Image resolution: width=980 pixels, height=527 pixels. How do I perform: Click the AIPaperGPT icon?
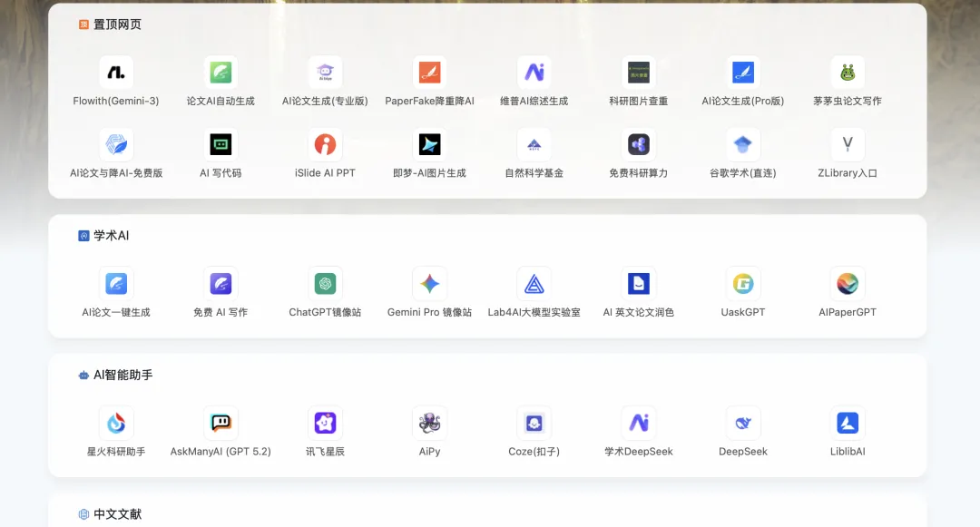[x=847, y=284]
